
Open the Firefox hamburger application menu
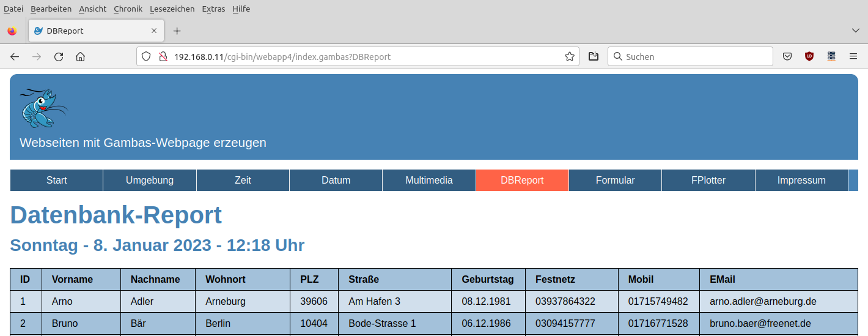point(853,57)
